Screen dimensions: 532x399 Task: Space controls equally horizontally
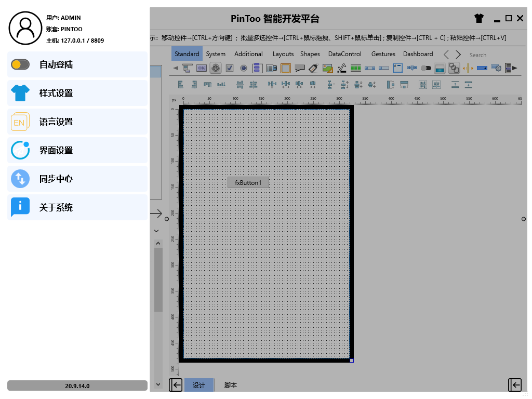pos(272,85)
